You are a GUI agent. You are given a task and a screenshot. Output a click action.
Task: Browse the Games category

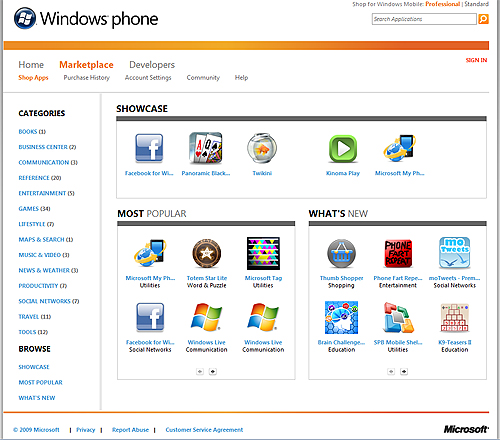(34, 209)
